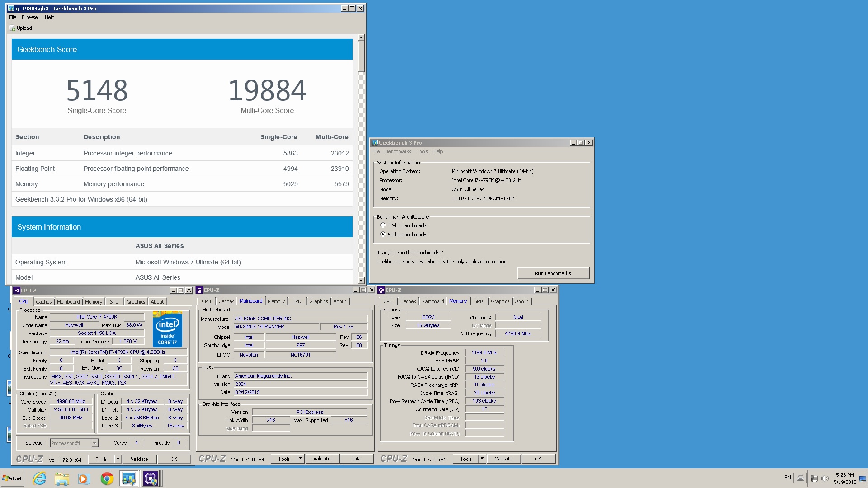Switch to Caches tab in first CPU-Z

(44, 302)
